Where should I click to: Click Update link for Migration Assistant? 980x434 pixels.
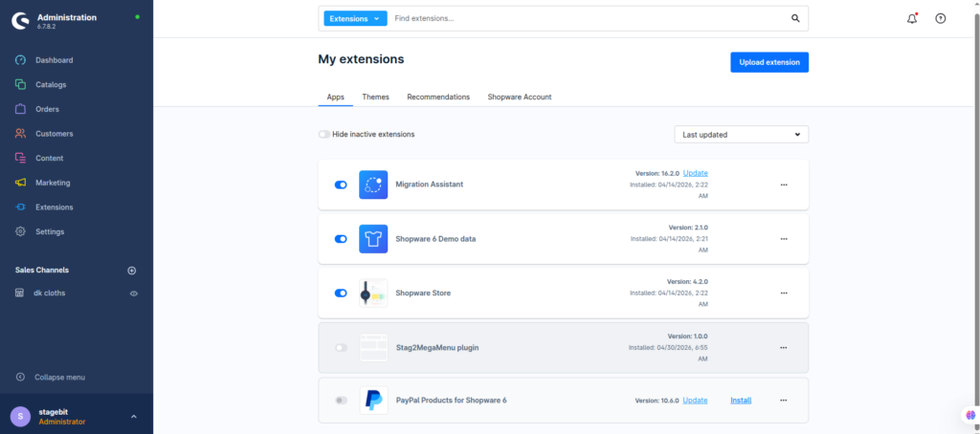696,173
